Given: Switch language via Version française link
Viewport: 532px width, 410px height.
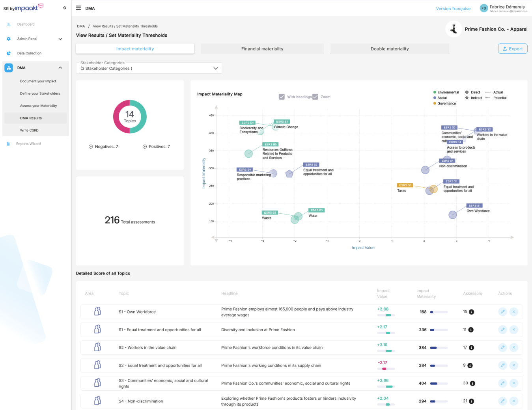Looking at the screenshot, I should (453, 9).
